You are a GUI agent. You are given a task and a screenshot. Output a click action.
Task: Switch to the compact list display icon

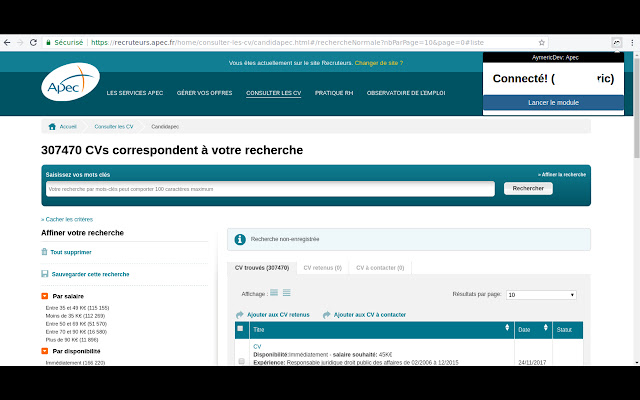click(x=287, y=293)
